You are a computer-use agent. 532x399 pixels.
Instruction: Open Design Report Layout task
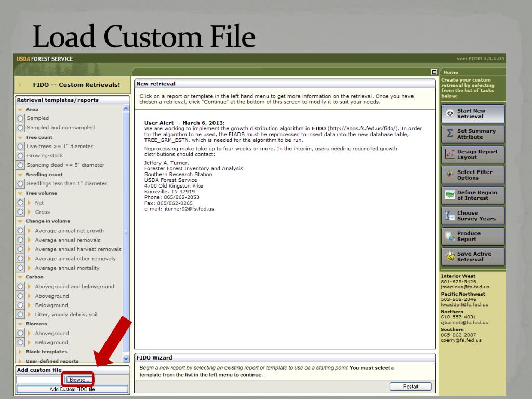tap(473, 154)
